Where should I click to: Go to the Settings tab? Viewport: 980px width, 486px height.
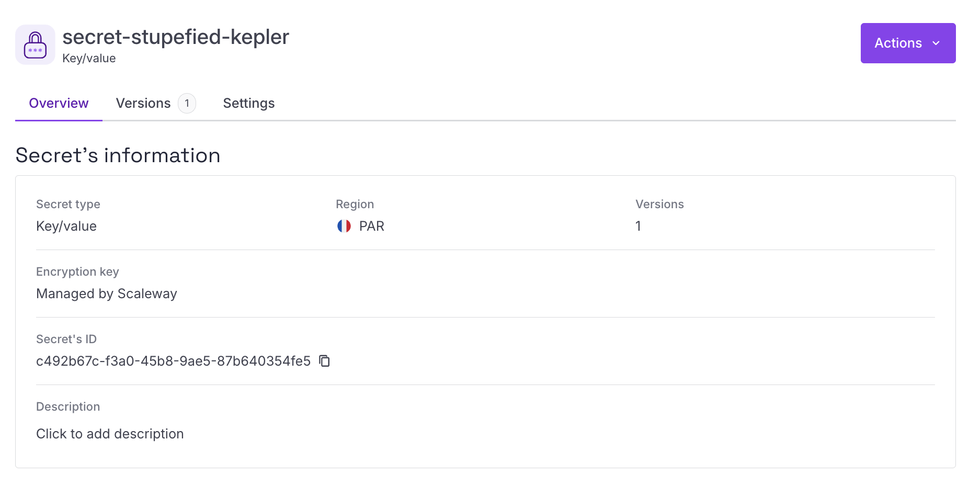[x=249, y=103]
